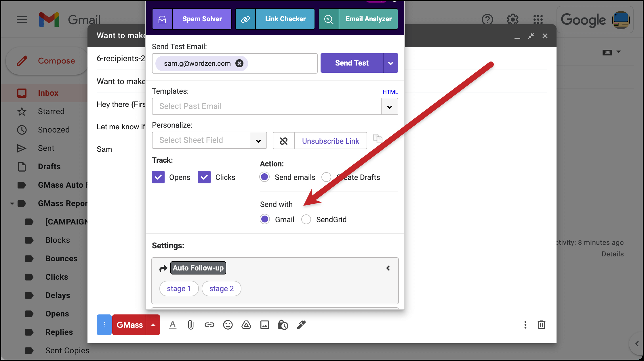Viewport: 644px width, 361px height.
Task: Click the Select Past Email field
Action: click(x=266, y=106)
